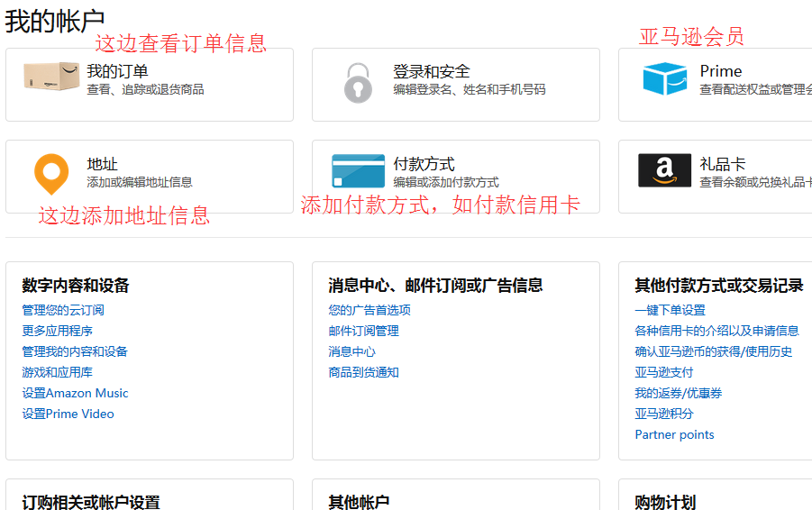
Task: Click 添加或编辑地址信息 description text
Action: pyautogui.click(x=140, y=182)
